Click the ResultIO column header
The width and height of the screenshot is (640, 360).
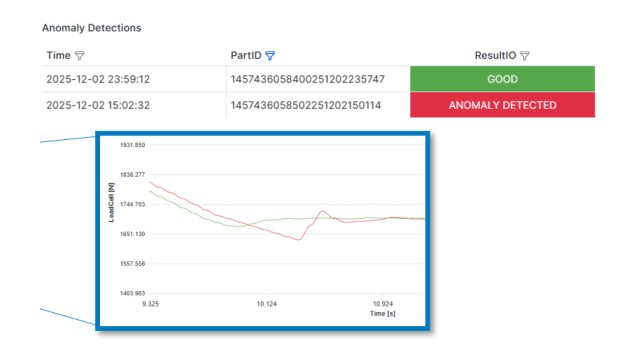(495, 56)
